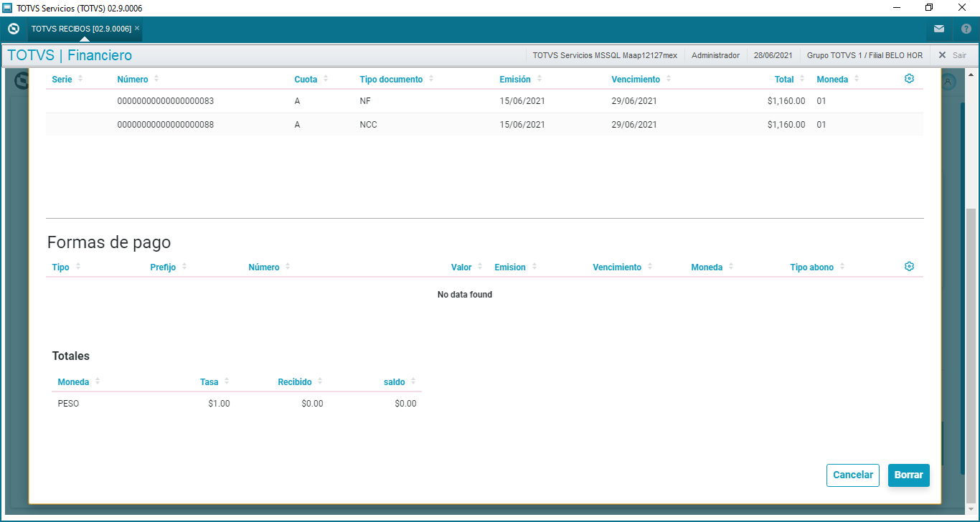Click the Cancelar button
Image resolution: width=980 pixels, height=522 pixels.
point(853,475)
